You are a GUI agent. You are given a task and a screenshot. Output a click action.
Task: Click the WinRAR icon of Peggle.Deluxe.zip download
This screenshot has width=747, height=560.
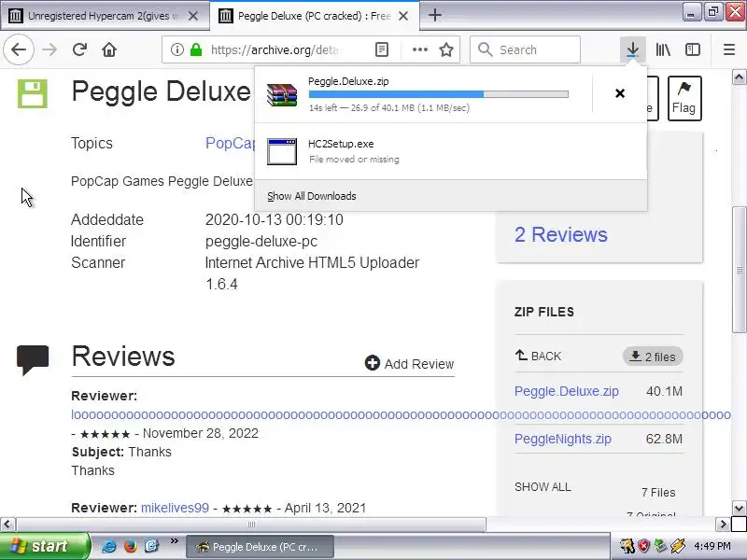(282, 95)
